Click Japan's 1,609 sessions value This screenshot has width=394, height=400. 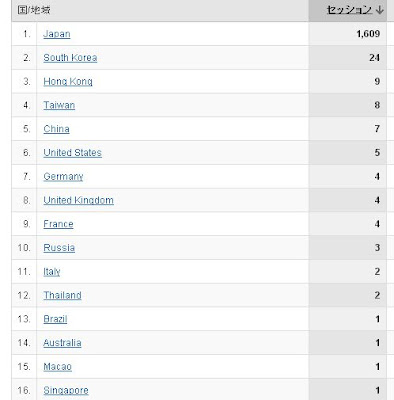pos(368,34)
